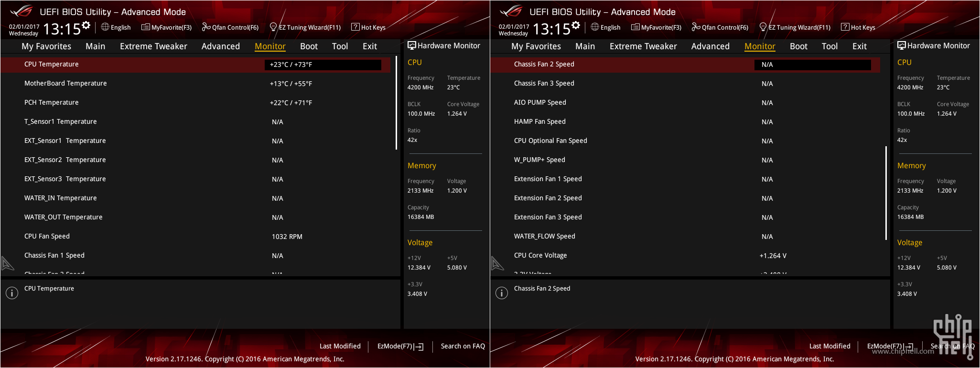This screenshot has height=368, width=980.
Task: Launch EZ Tuning Wizard(F11) in left window
Action: pos(305,27)
